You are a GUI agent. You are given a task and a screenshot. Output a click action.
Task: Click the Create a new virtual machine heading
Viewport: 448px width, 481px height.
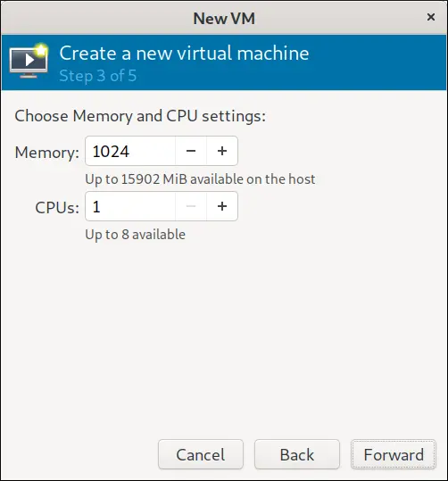coord(184,53)
